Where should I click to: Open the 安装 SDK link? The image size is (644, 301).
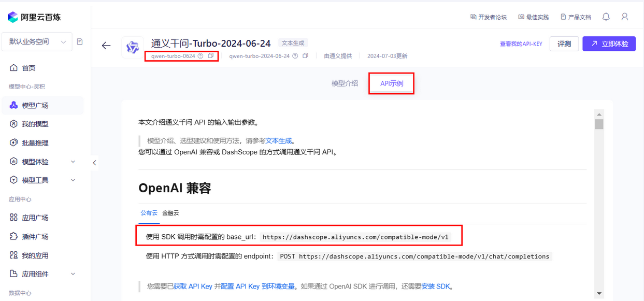pos(435,286)
